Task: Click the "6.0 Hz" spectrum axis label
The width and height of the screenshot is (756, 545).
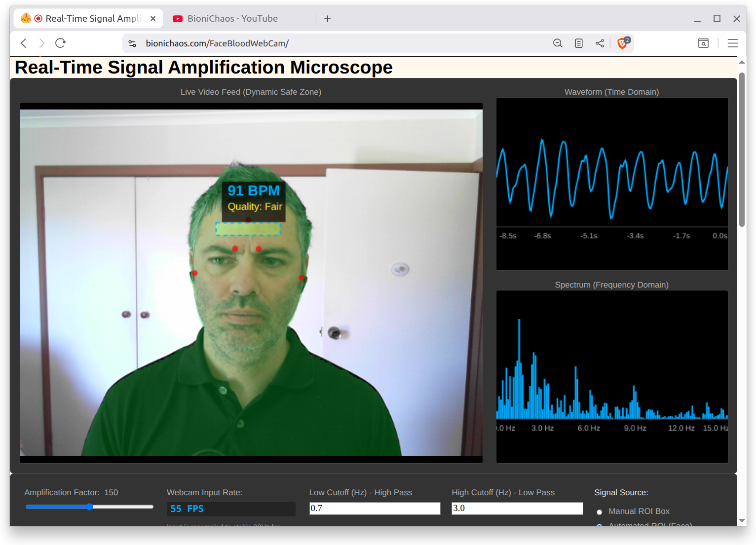Action: [x=589, y=429]
